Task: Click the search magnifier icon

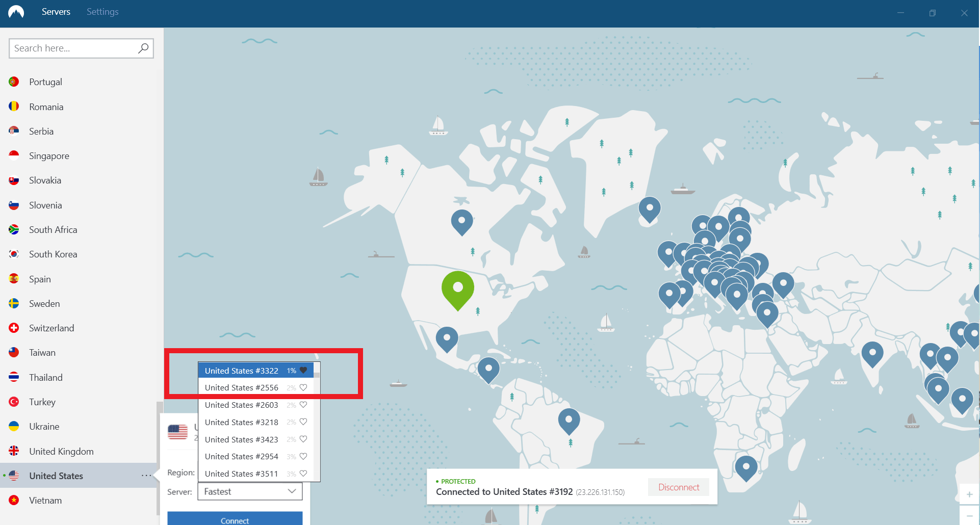Action: pos(143,48)
